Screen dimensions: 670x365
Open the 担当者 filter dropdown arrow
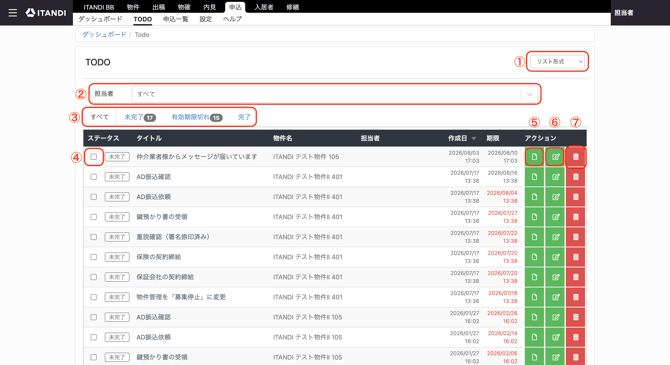529,94
